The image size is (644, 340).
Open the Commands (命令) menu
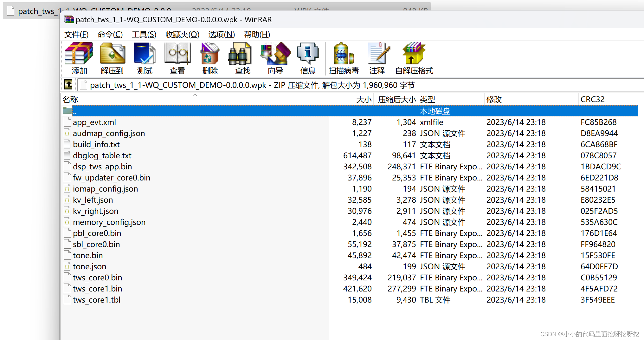click(x=110, y=34)
